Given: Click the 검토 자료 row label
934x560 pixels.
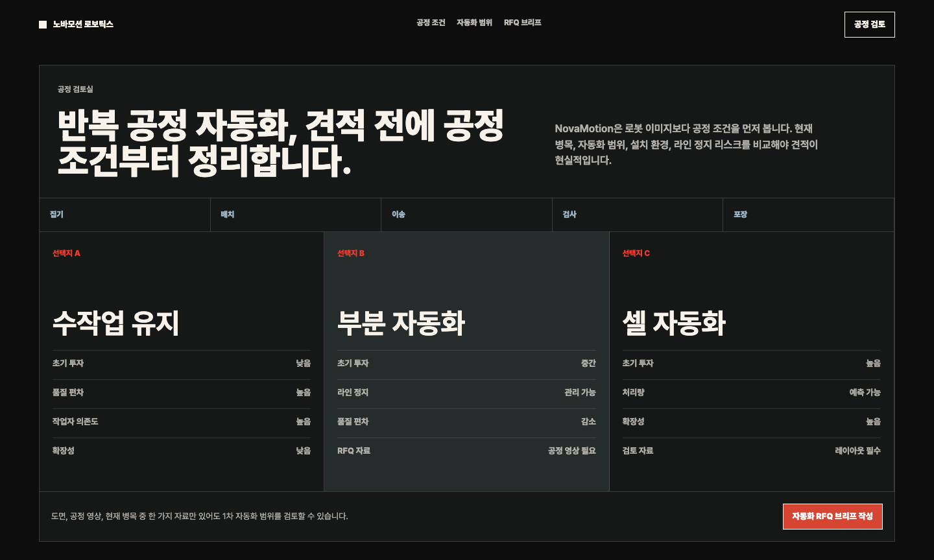Looking at the screenshot, I should pyautogui.click(x=638, y=451).
